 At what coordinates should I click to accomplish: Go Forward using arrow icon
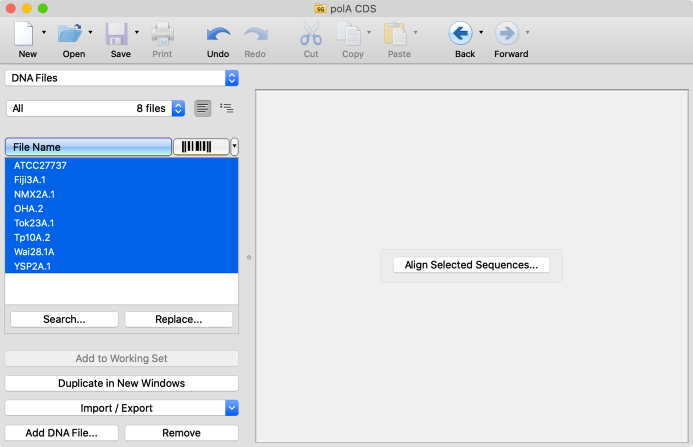pos(506,33)
